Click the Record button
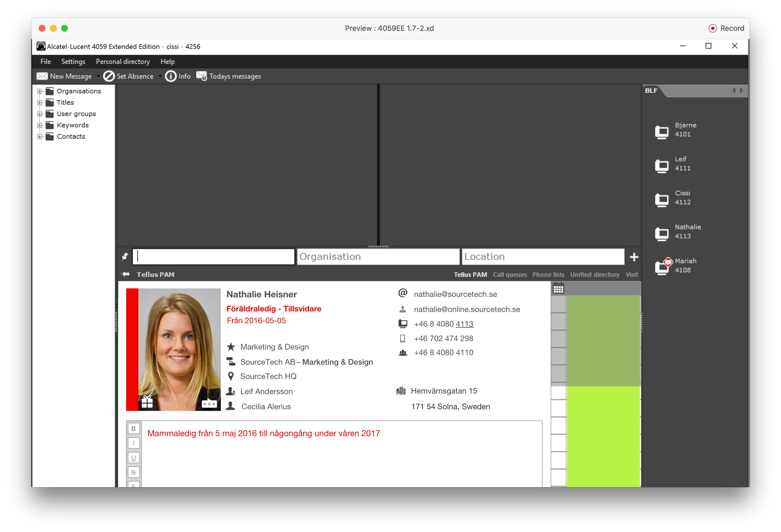This screenshot has height=532, width=781. (726, 28)
